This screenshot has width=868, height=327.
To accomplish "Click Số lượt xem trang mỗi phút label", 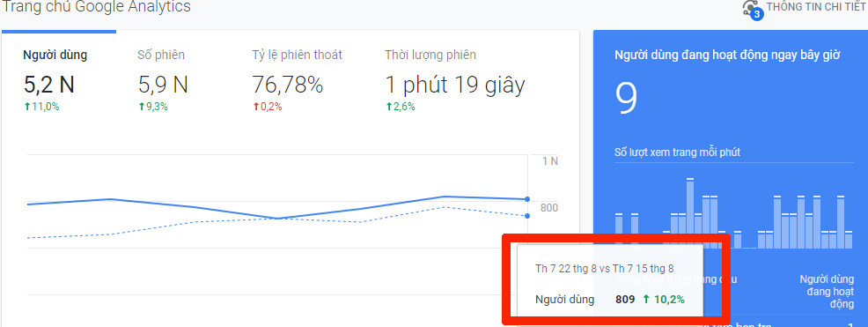I will [677, 152].
